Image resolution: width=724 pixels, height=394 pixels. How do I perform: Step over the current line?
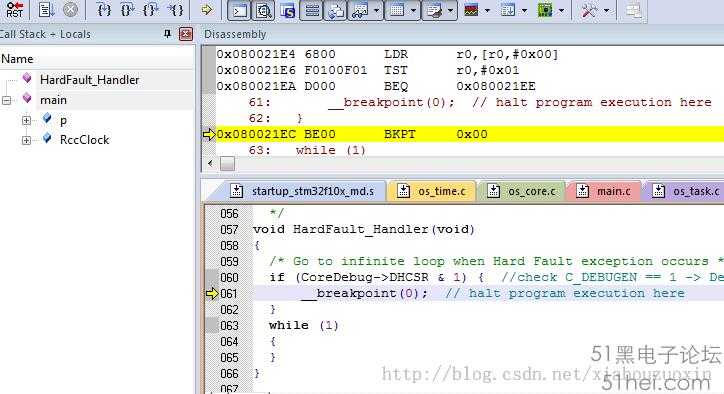pyautogui.click(x=128, y=10)
